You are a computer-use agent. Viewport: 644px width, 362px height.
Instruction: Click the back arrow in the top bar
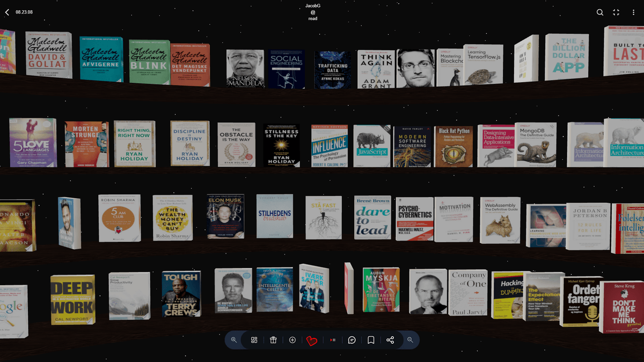coord(7,12)
